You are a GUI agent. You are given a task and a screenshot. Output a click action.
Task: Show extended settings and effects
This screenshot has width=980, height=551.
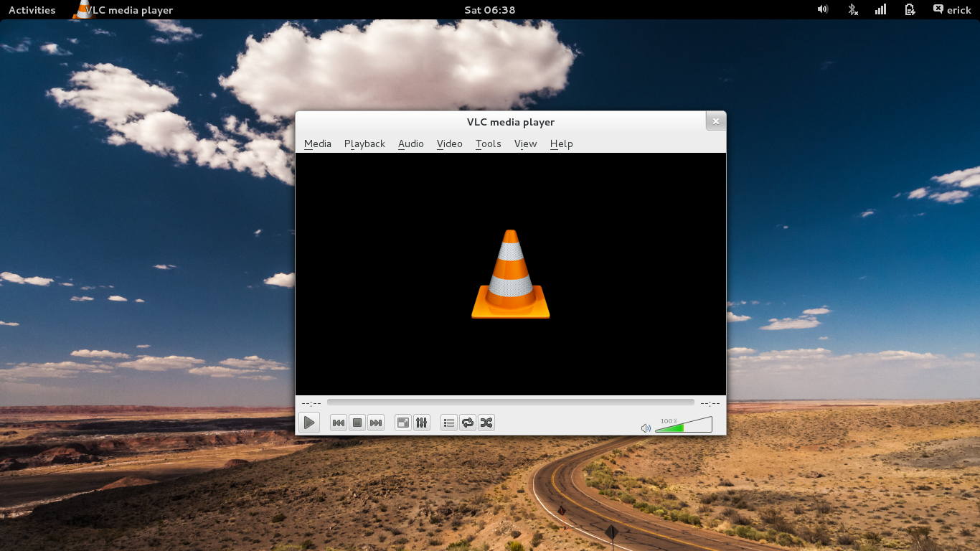[422, 423]
